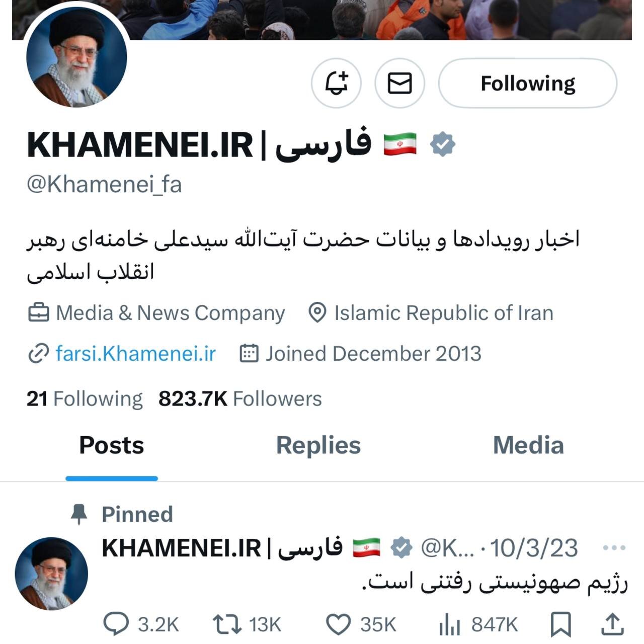The height and width of the screenshot is (644, 644).
Task: Bookmark the pinned post
Action: coord(560,624)
